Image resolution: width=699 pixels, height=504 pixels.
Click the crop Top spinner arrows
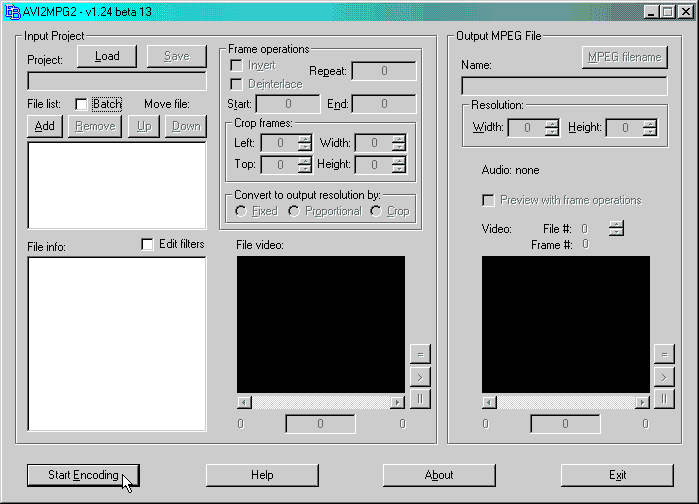click(305, 165)
